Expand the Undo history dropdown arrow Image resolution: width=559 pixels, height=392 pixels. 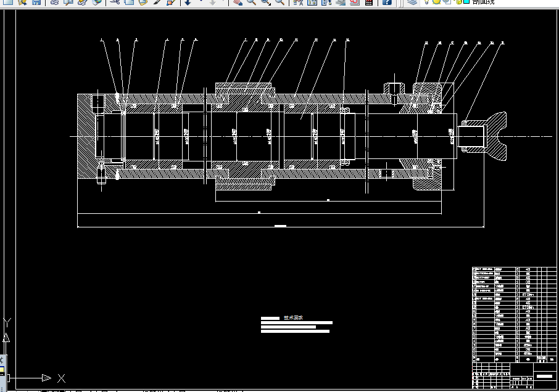[x=201, y=1]
